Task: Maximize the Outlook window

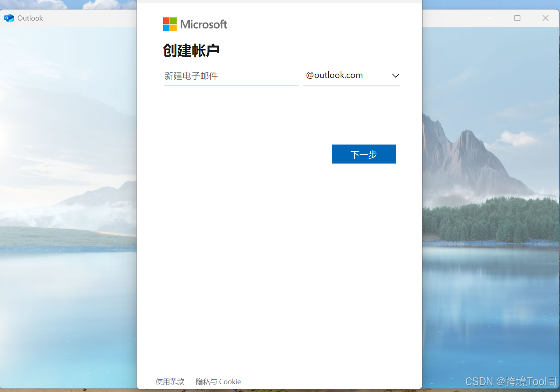Action: coord(517,18)
